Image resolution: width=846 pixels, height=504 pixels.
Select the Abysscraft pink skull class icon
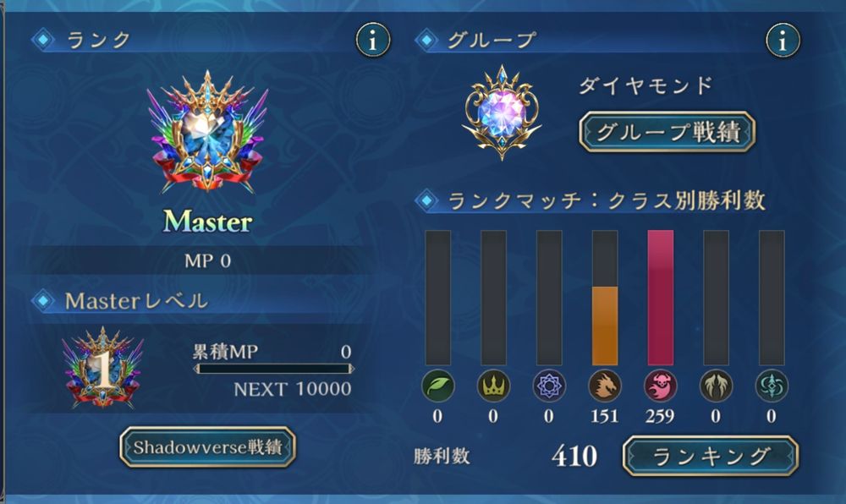(661, 386)
